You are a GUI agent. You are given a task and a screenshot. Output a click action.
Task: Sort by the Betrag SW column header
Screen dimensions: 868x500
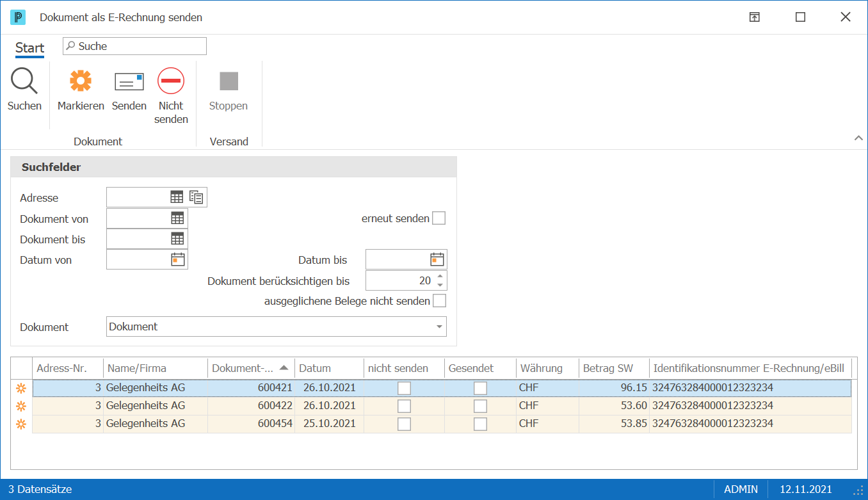[x=615, y=368]
